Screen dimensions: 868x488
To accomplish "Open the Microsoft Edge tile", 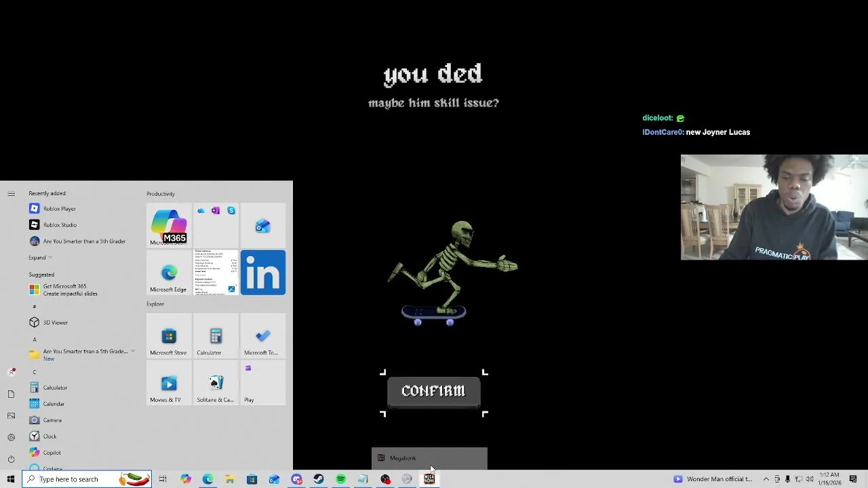I will (x=169, y=272).
